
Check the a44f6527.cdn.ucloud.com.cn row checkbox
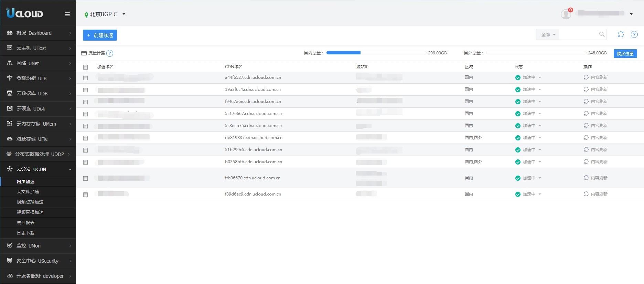click(85, 78)
